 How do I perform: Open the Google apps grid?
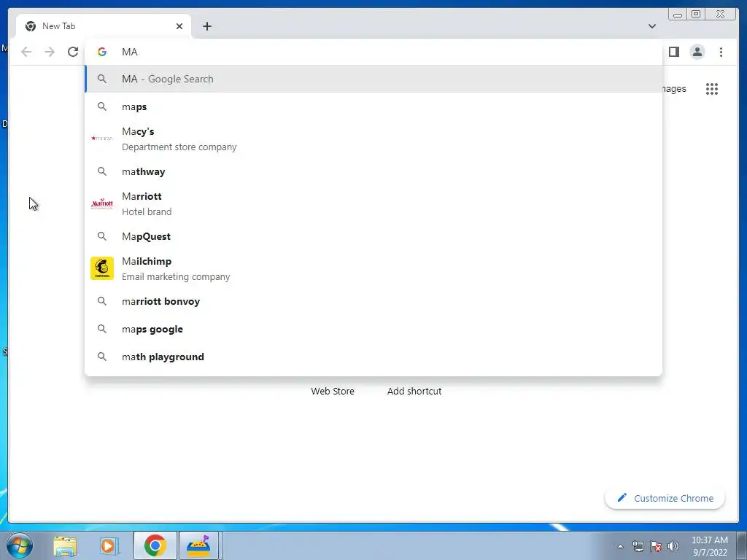tap(712, 89)
